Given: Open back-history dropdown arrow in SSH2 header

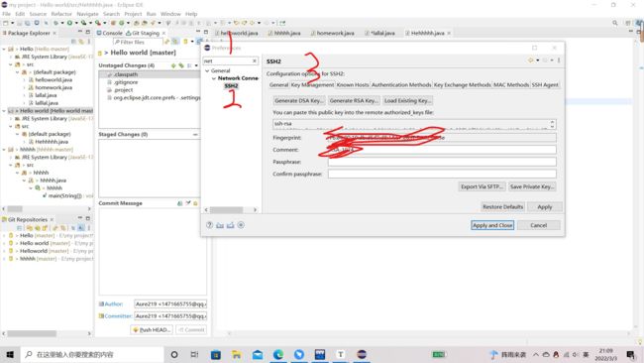Looking at the screenshot, I should point(537,60).
